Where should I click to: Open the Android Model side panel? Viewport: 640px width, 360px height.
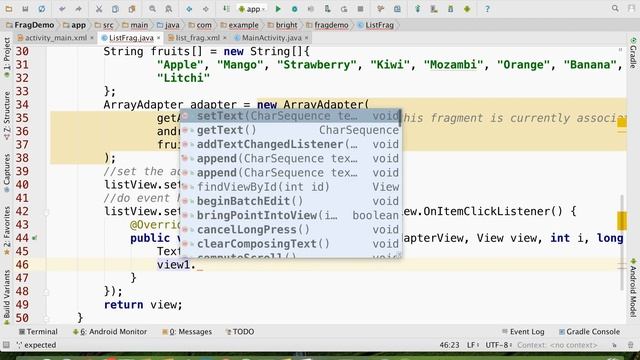click(x=633, y=287)
